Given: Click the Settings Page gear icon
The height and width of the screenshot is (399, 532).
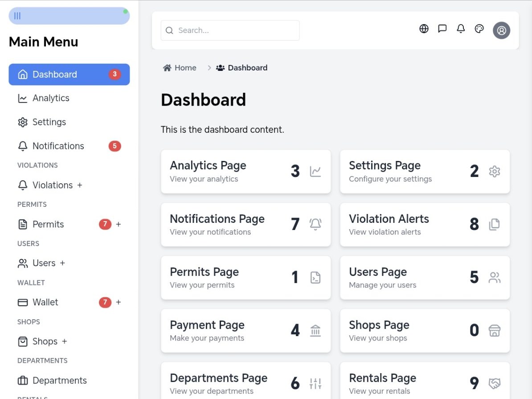Looking at the screenshot, I should (x=494, y=171).
